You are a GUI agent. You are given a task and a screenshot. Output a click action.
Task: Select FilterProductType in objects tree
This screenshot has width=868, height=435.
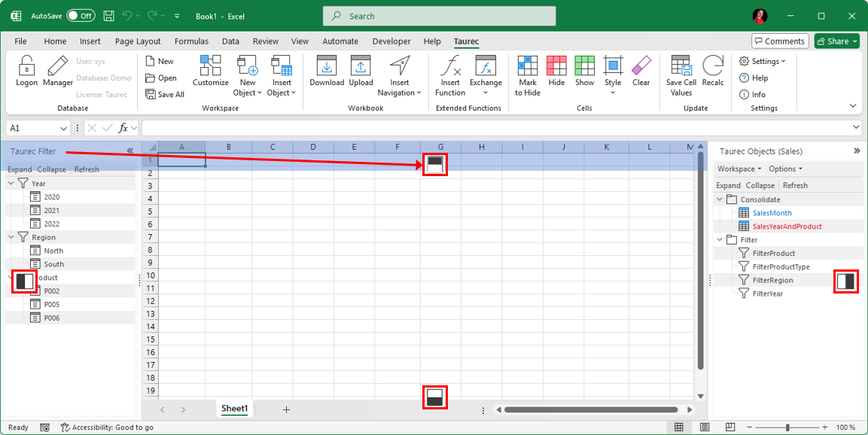(x=781, y=266)
